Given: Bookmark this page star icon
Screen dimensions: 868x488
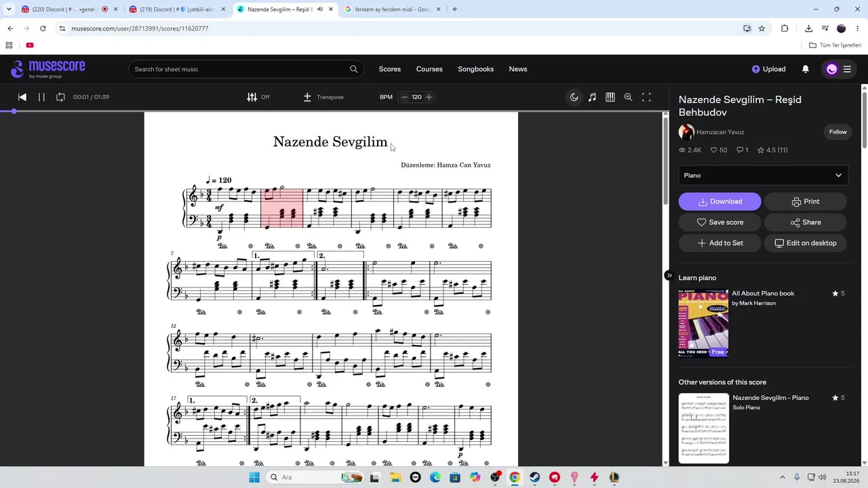Looking at the screenshot, I should pos(762,28).
